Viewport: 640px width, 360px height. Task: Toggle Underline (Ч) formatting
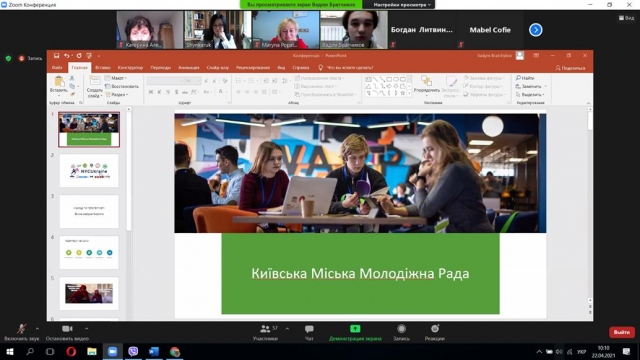coord(168,92)
